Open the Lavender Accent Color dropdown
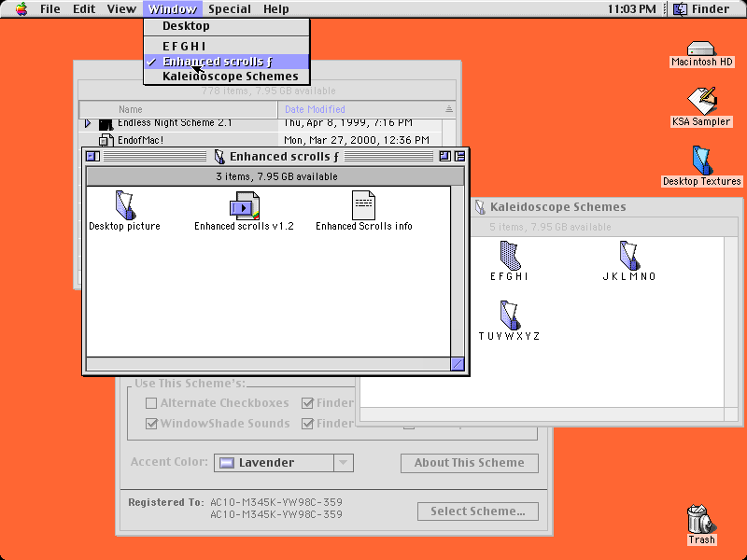747x560 pixels. point(284,463)
